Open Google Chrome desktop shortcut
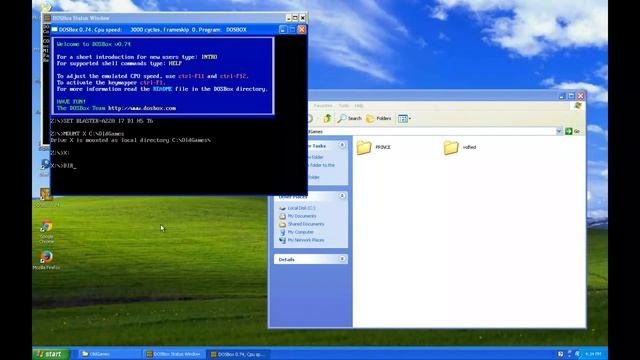The image size is (640, 360). coord(47,231)
